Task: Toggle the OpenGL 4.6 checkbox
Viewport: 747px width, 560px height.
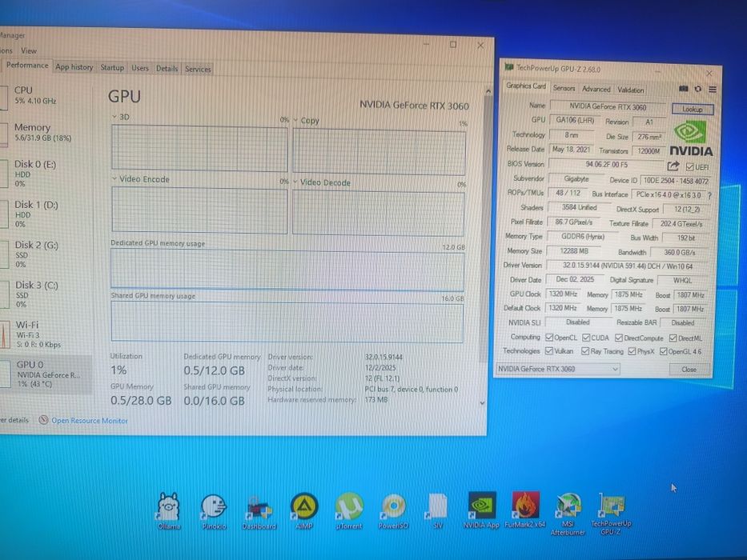Action: pyautogui.click(x=664, y=351)
